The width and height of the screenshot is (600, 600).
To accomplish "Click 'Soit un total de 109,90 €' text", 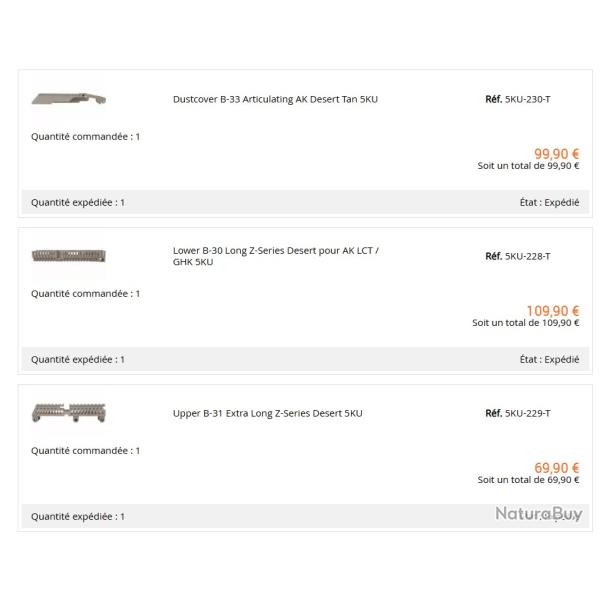I will (526, 323).
